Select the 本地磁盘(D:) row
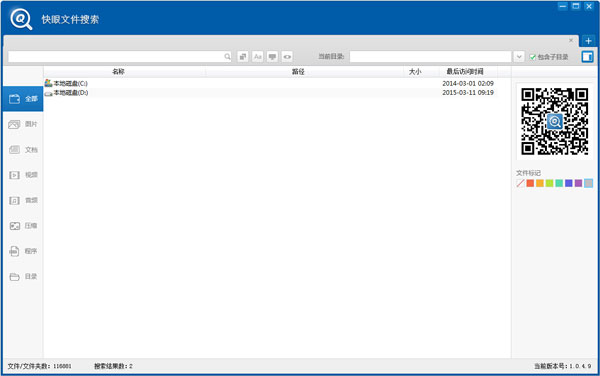Image resolution: width=600 pixels, height=376 pixels. tap(271, 93)
